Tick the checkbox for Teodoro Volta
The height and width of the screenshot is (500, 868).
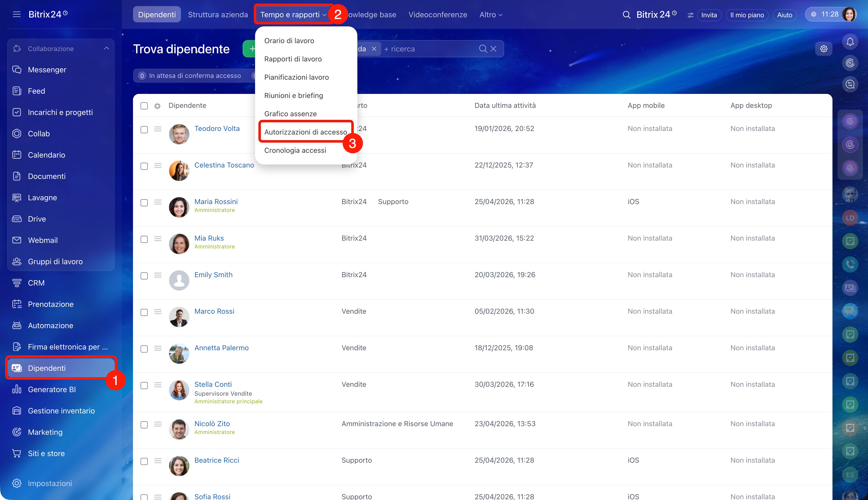pos(144,129)
